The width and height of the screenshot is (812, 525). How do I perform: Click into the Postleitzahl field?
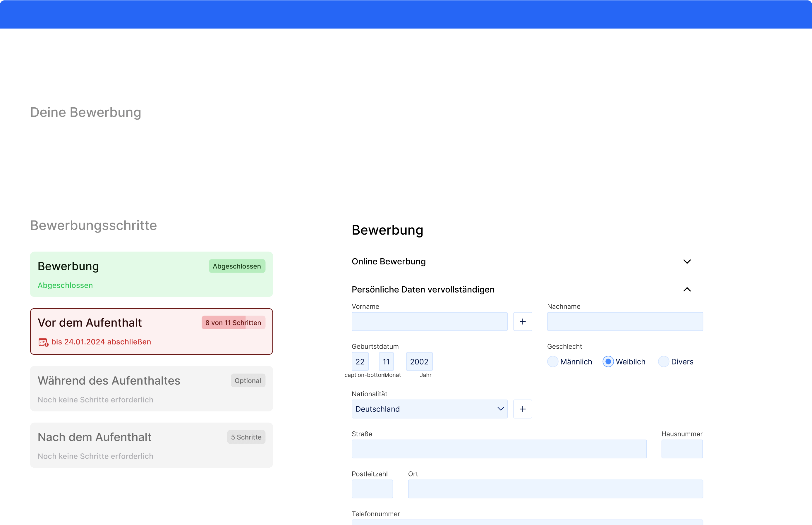click(372, 489)
